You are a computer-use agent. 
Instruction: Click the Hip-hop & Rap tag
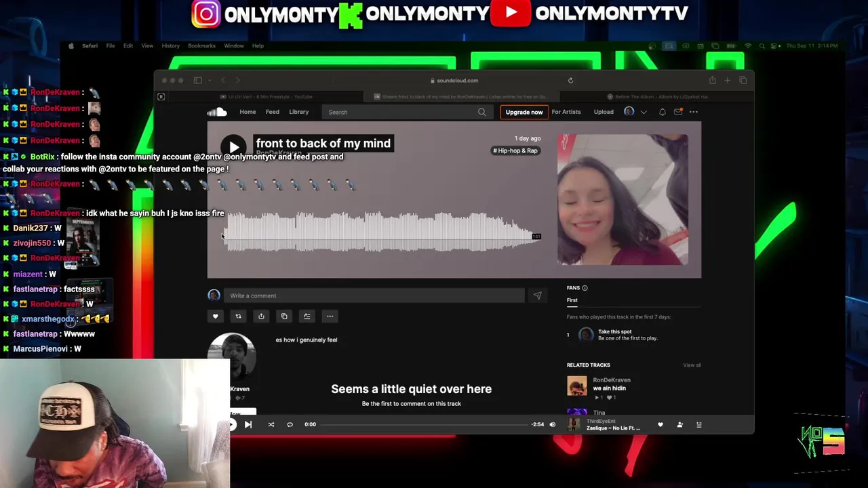point(515,150)
